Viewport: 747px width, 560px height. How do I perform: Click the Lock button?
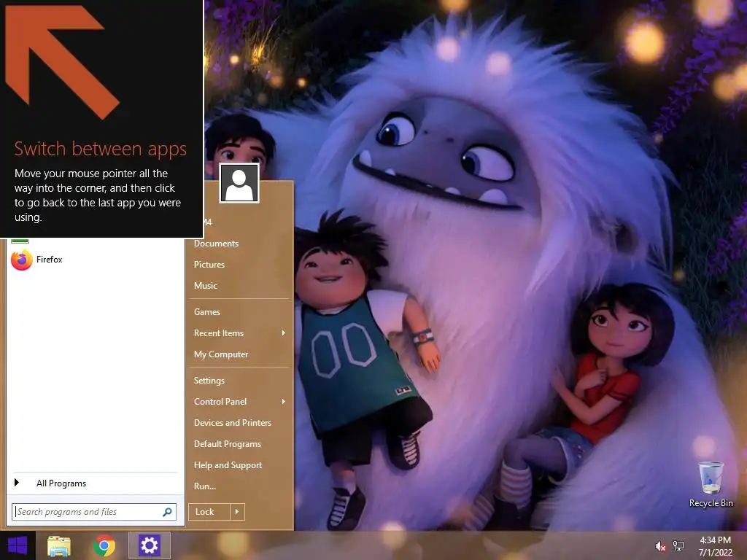pos(209,512)
